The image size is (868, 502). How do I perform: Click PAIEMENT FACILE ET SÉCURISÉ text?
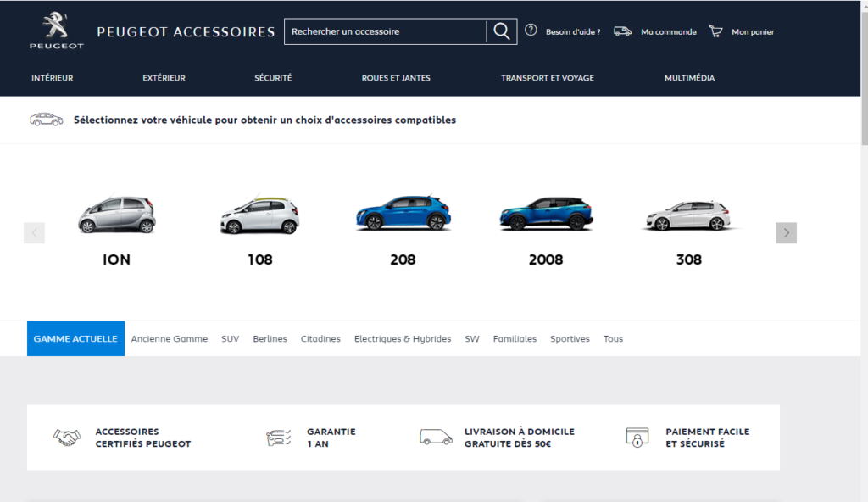coord(708,438)
